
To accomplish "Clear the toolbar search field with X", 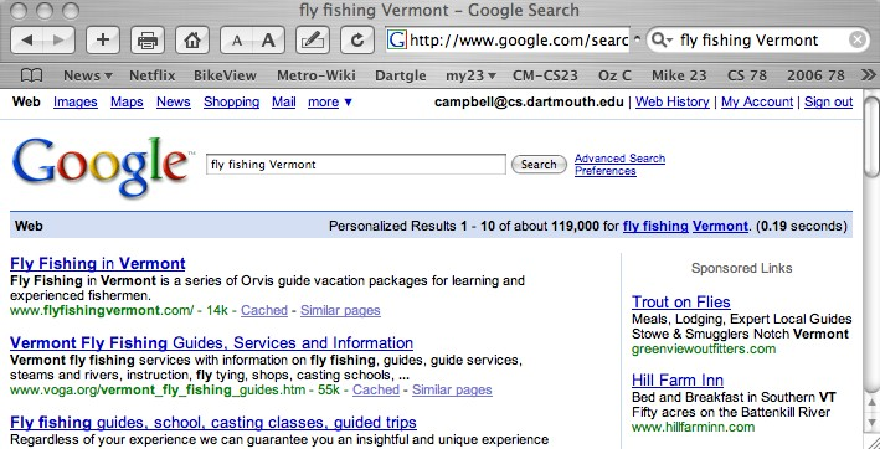I will 857,40.
